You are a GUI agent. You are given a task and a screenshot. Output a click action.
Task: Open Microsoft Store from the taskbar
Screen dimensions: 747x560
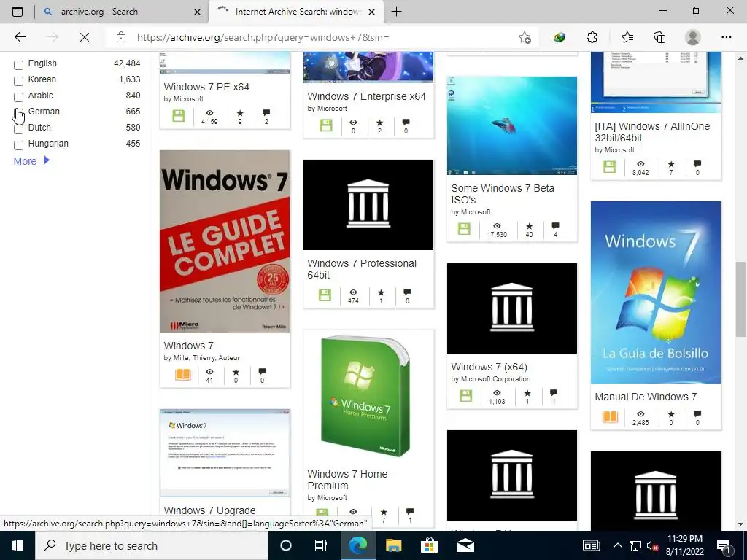click(429, 545)
